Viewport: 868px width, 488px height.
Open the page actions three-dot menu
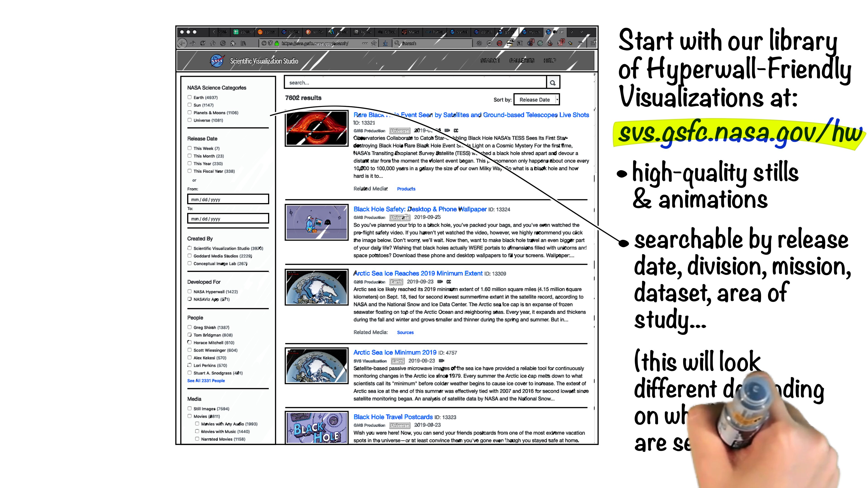[x=365, y=43]
